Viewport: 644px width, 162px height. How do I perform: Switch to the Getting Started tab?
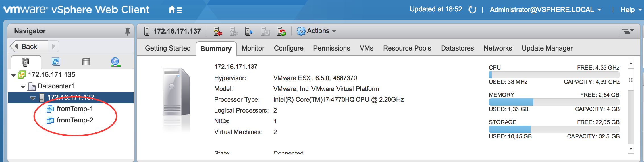tap(168, 48)
